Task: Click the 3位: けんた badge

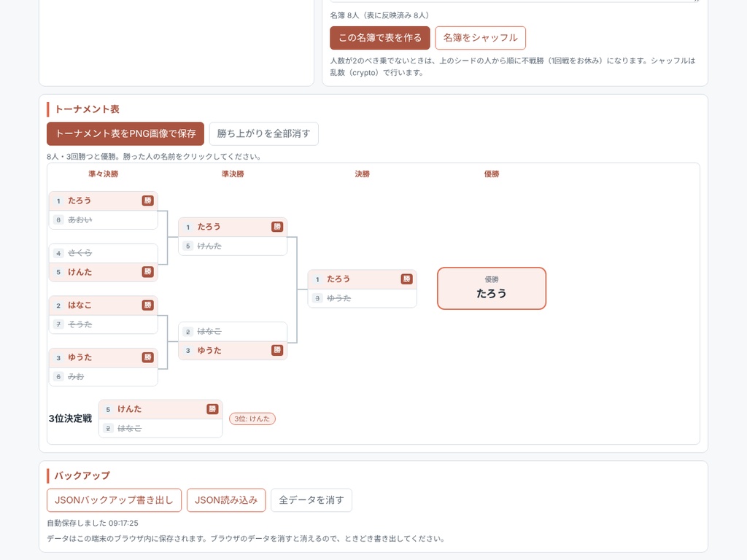Action: [x=252, y=419]
